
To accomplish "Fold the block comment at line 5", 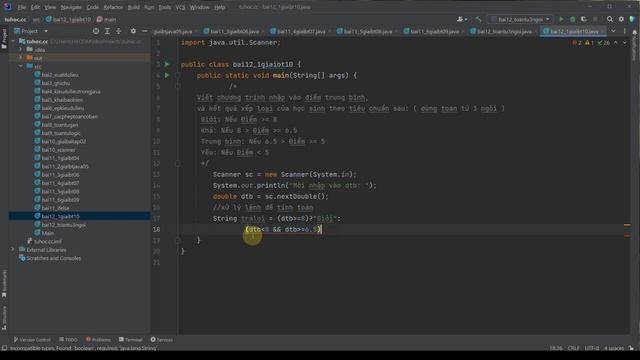I will coord(178,86).
